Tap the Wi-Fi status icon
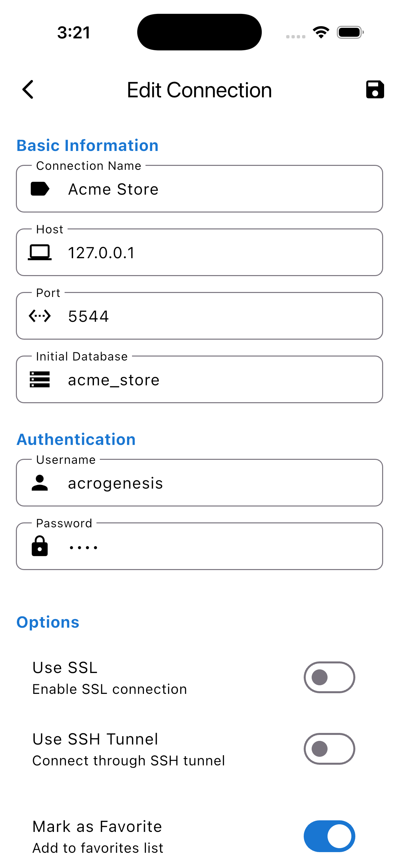The image size is (399, 868). [321, 32]
